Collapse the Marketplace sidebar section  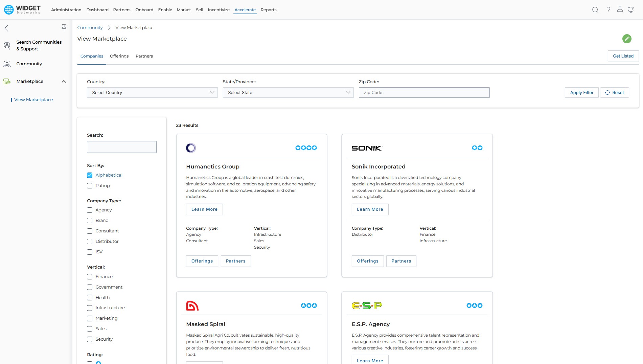pyautogui.click(x=64, y=82)
